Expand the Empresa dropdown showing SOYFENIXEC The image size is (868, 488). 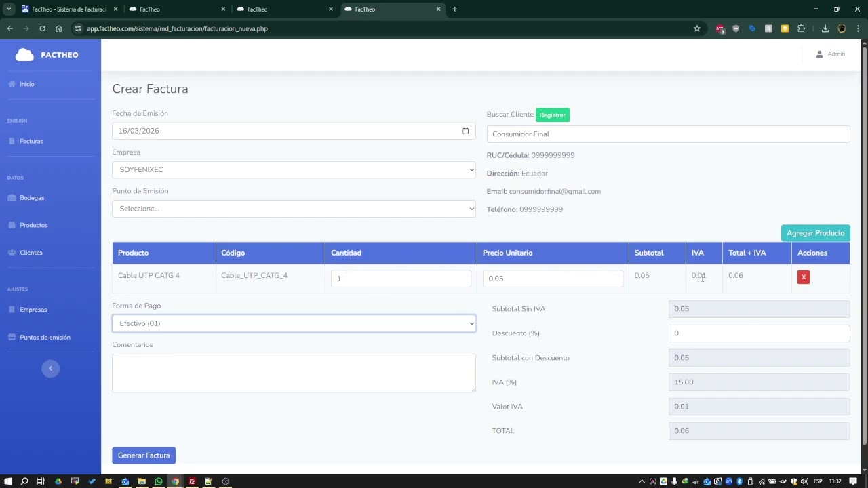click(x=294, y=169)
